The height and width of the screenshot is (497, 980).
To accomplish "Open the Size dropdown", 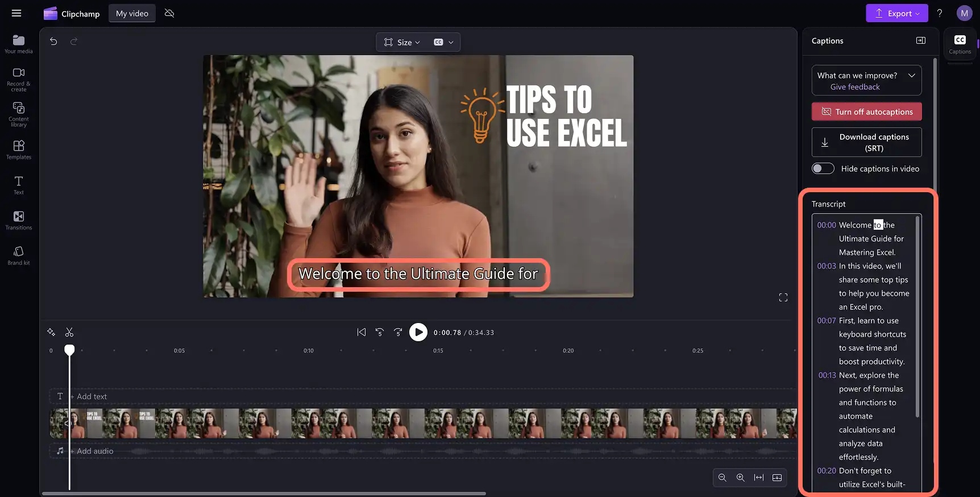I will tap(402, 42).
